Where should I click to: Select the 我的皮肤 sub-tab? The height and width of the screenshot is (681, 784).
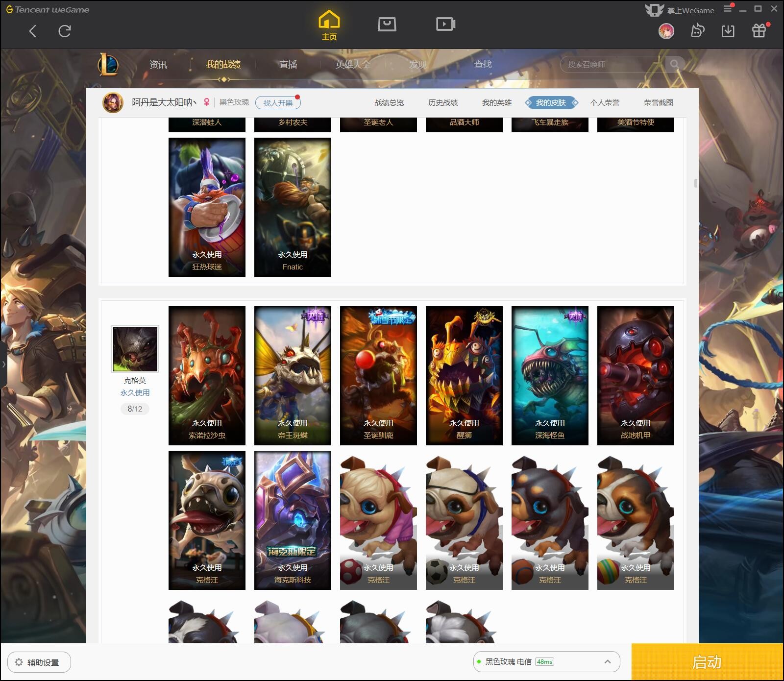point(551,102)
